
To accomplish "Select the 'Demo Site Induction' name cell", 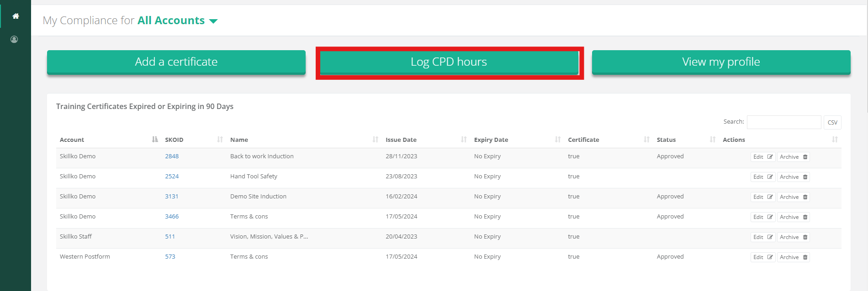I will pyautogui.click(x=258, y=197).
